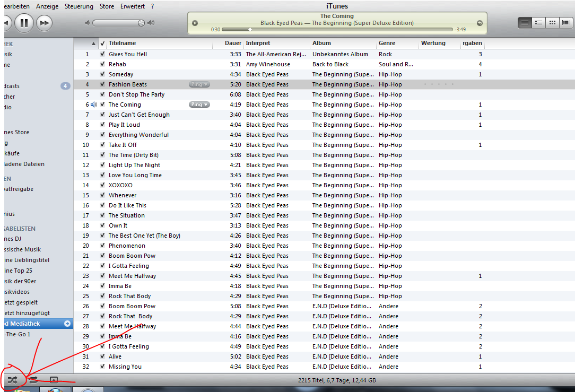Viewport: 575px width, 392px height.
Task: Set rating dots for Fashion Beats
Action: (x=439, y=84)
